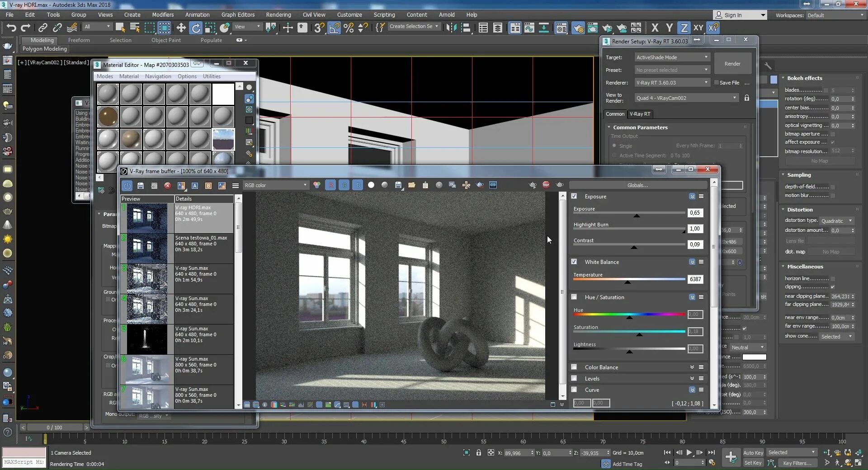Open Navigation menu in Material Editor
This screenshot has height=470, width=868.
point(158,76)
